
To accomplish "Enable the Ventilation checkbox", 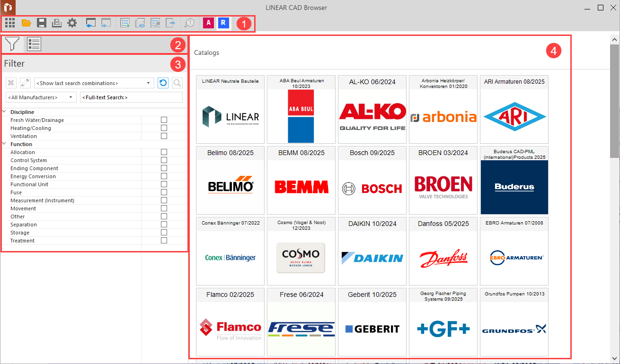I will tap(164, 136).
